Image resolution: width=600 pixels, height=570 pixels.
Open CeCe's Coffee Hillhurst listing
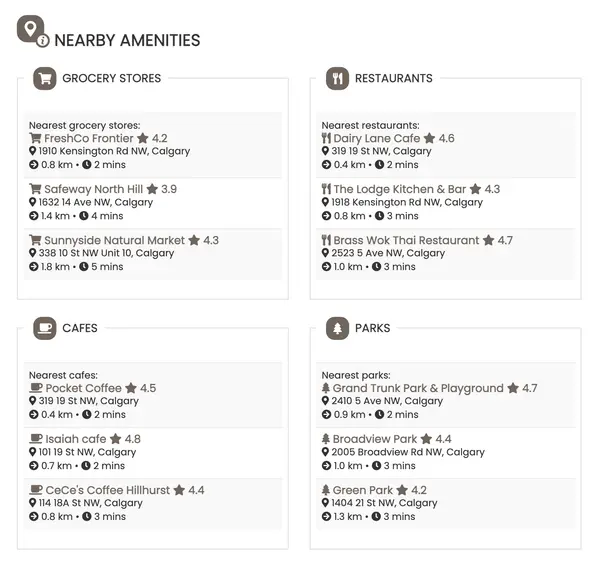108,490
